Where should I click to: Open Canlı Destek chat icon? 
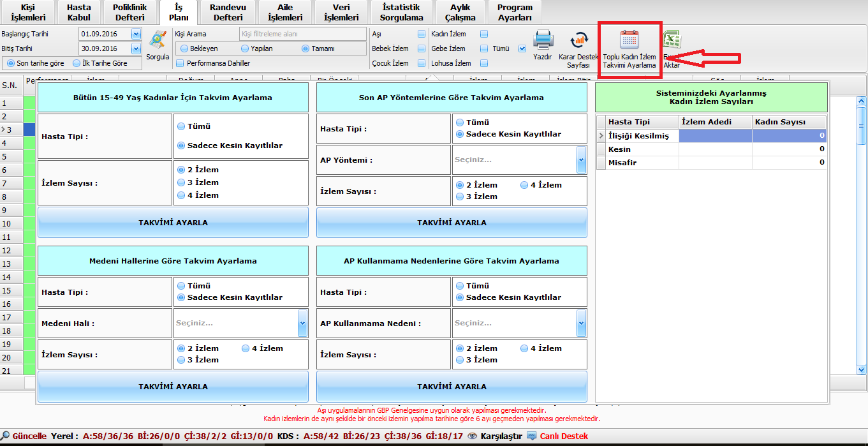(x=531, y=436)
